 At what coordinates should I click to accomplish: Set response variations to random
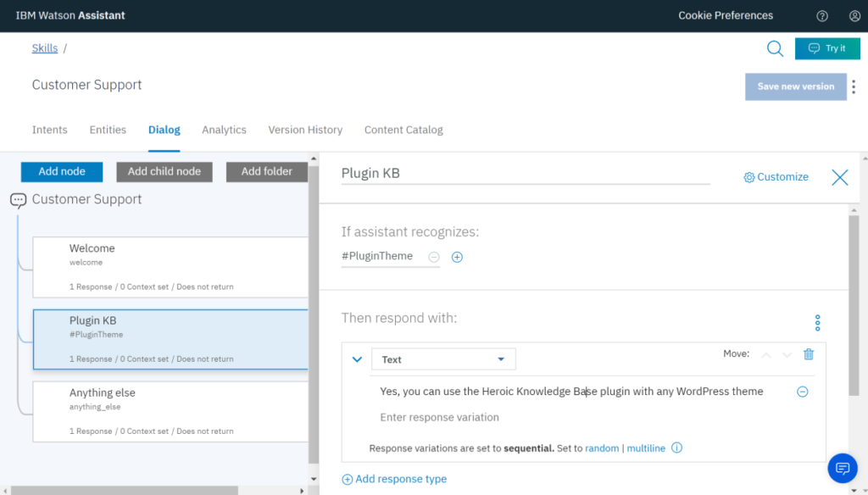[602, 448]
